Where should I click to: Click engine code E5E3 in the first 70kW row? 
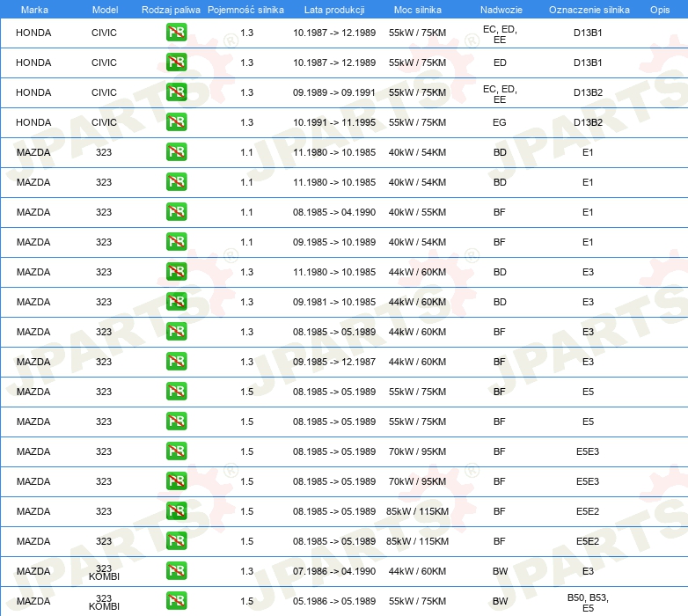(x=588, y=451)
